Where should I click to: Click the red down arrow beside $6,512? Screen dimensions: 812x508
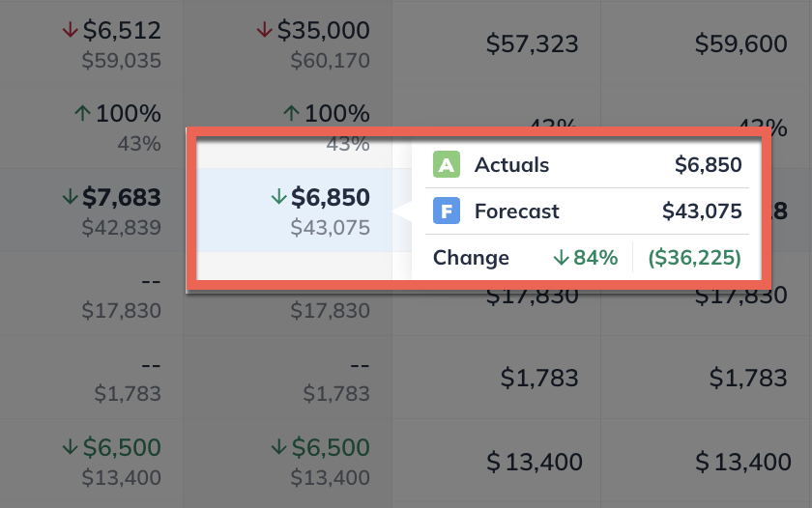click(x=69, y=31)
